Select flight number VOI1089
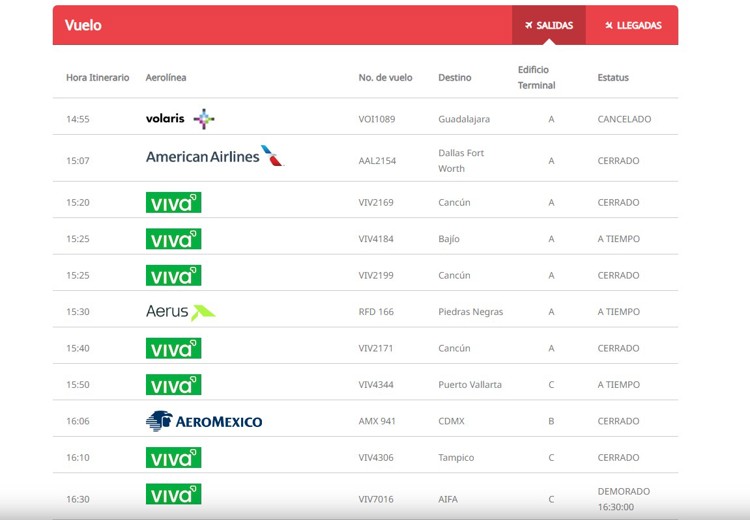Image resolution: width=750 pixels, height=520 pixels. coord(376,119)
